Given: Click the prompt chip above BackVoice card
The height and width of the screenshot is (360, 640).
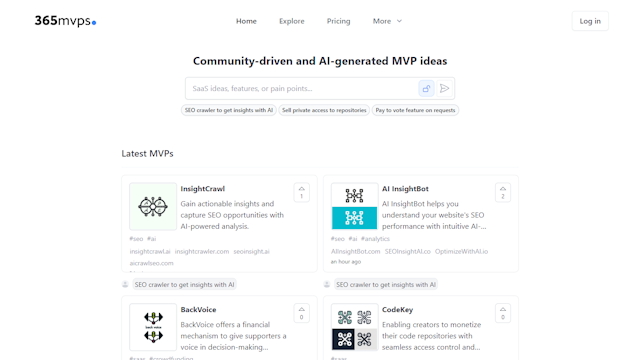Looking at the screenshot, I should (184, 284).
